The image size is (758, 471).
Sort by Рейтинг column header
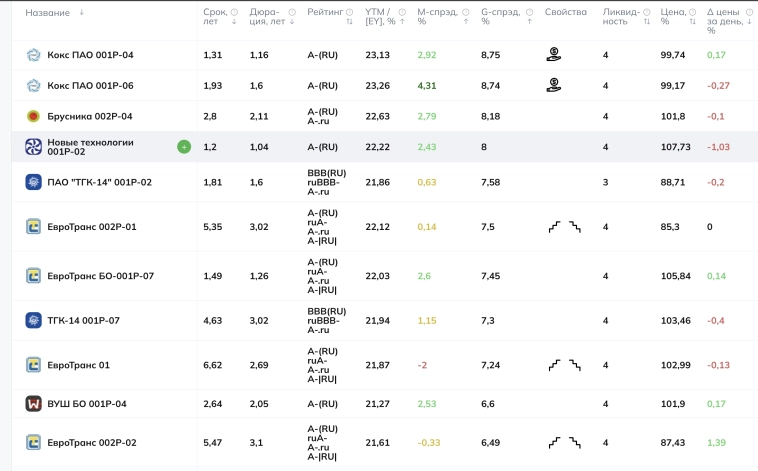pyautogui.click(x=325, y=13)
